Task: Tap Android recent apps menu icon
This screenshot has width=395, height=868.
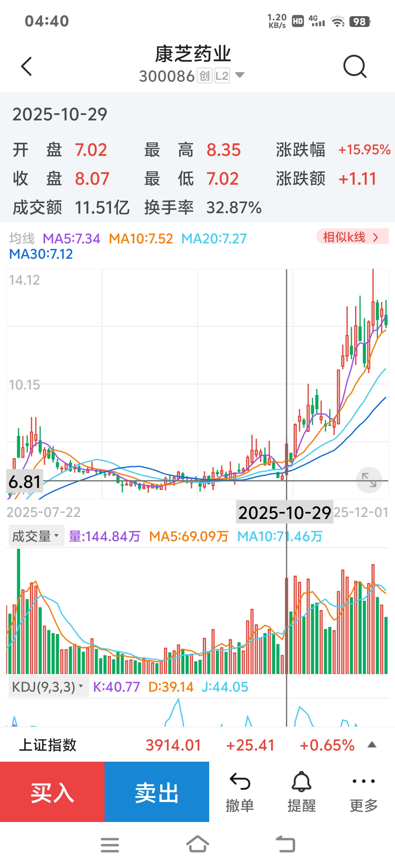Action: (110, 845)
